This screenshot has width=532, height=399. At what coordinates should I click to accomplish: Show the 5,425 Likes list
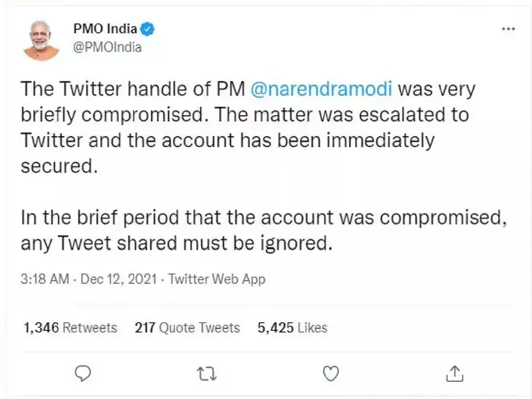293,328
